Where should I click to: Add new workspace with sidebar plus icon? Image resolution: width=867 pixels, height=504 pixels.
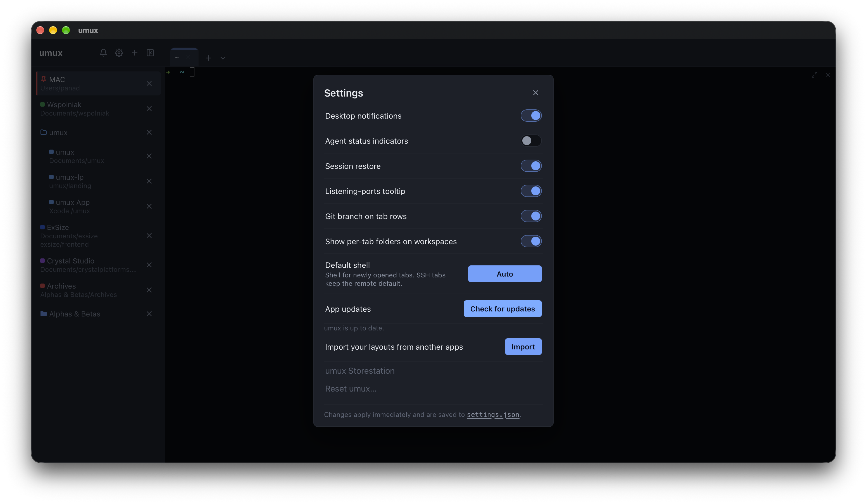point(135,53)
